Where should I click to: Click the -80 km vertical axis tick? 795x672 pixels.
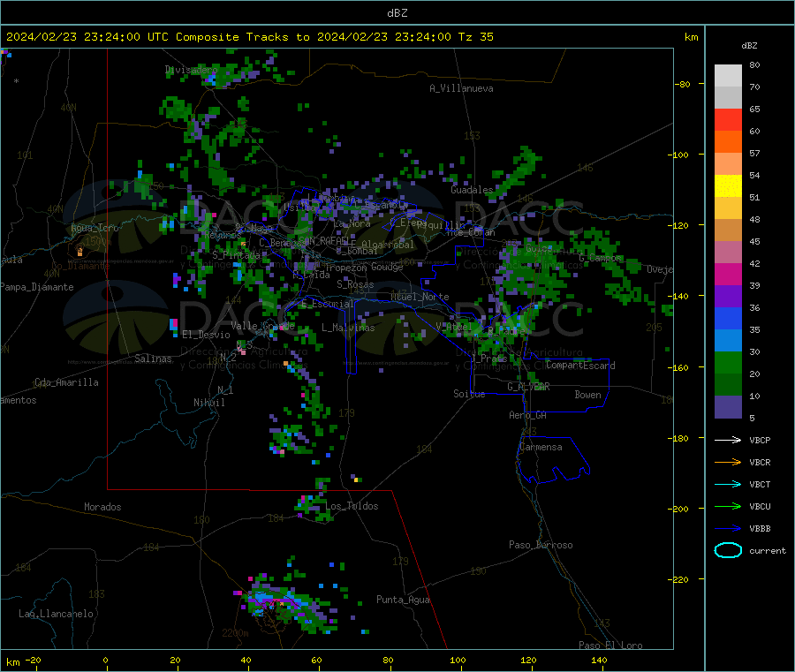pyautogui.click(x=683, y=84)
